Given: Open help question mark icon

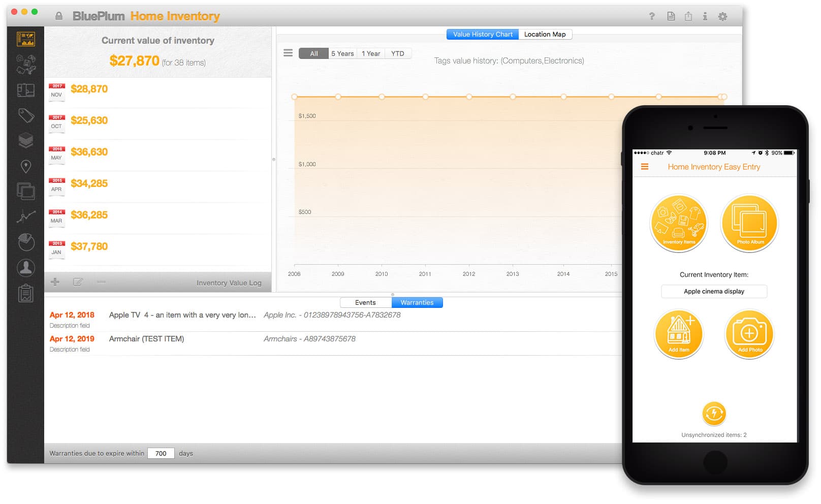Looking at the screenshot, I should pos(652,16).
